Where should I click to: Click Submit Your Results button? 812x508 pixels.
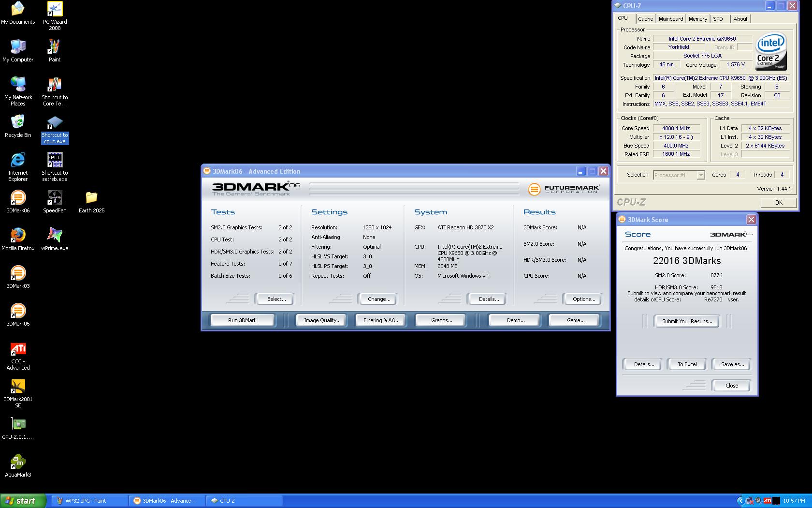point(687,321)
